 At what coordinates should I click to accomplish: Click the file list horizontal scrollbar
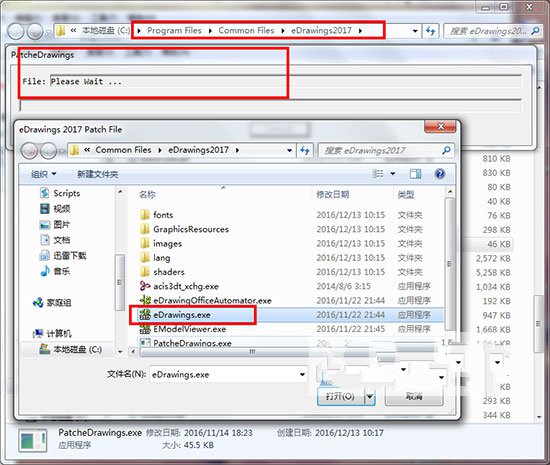click(253, 351)
